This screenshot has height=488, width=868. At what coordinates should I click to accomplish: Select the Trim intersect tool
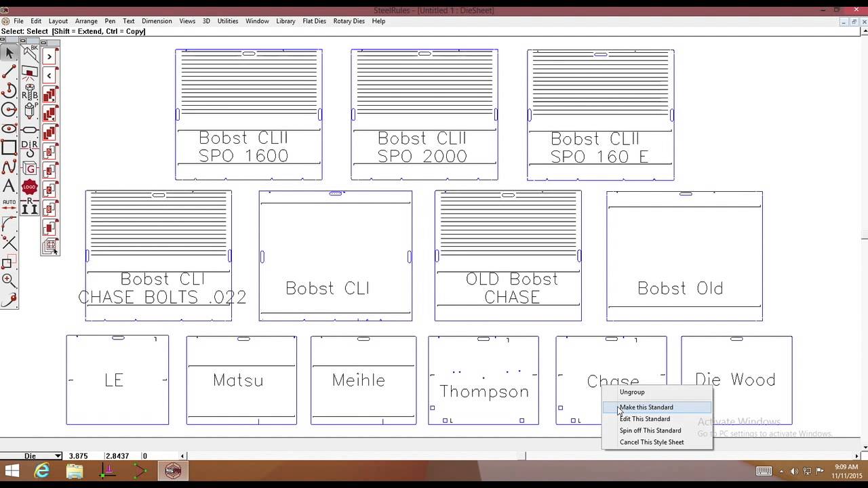[9, 242]
